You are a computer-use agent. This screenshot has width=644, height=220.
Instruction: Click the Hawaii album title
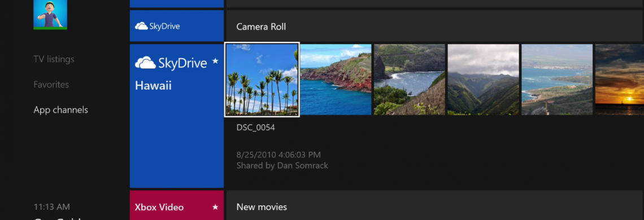153,86
